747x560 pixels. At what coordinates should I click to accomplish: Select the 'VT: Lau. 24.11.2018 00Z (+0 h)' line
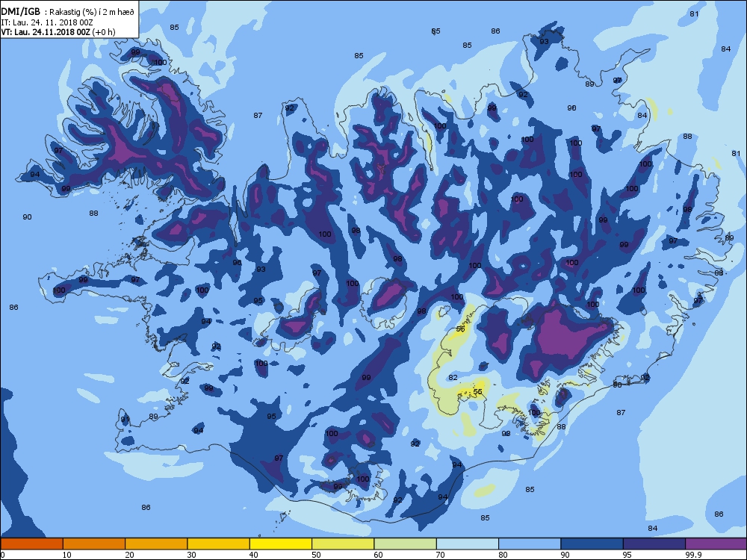tap(58, 32)
